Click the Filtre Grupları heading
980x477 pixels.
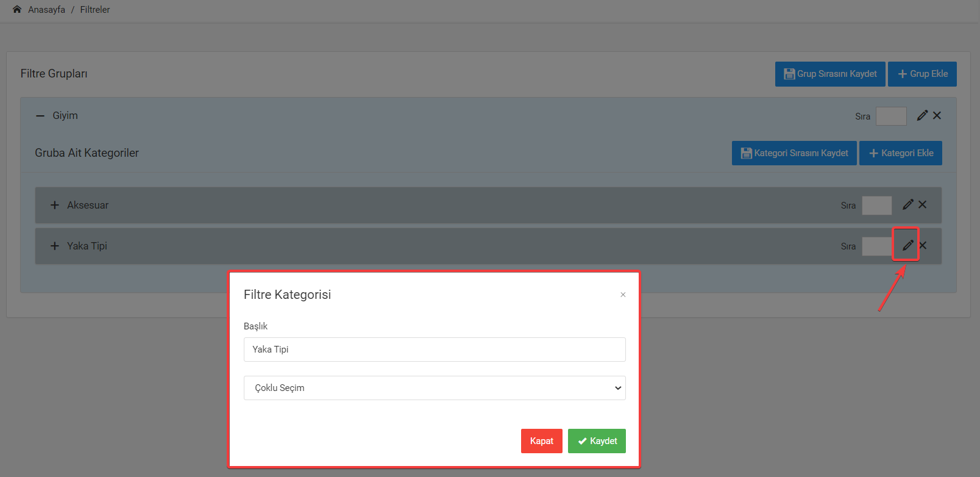pyautogui.click(x=54, y=74)
